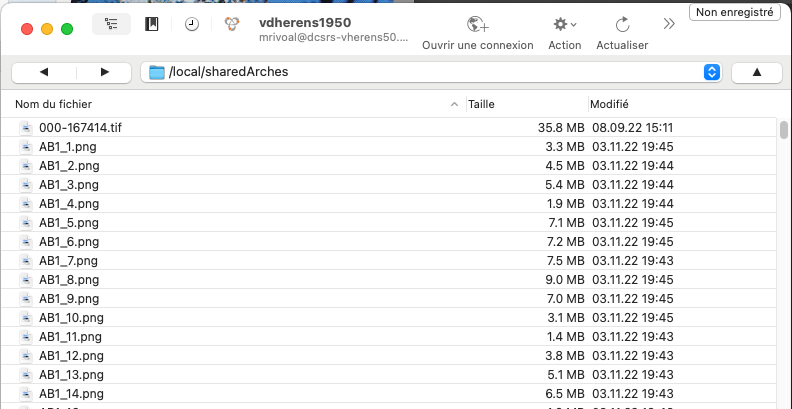The image size is (792, 409).
Task: Sort files by the Taille column
Action: click(525, 104)
